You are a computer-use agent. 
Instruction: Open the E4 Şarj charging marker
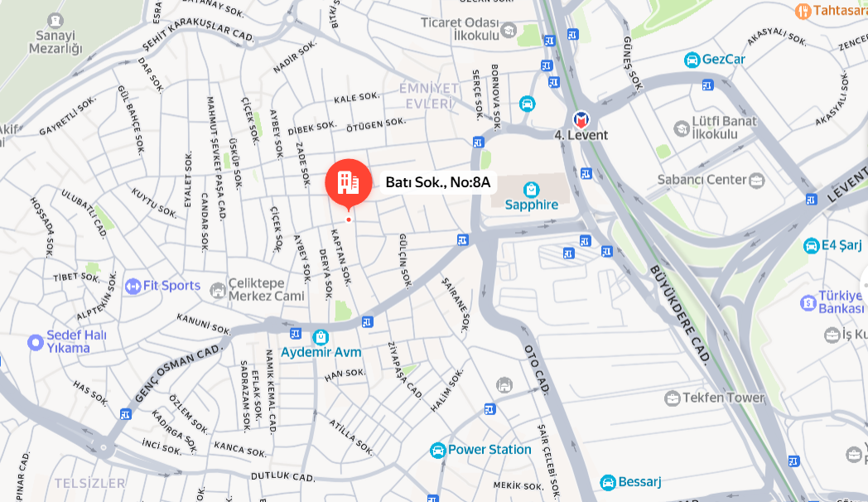pos(811,245)
